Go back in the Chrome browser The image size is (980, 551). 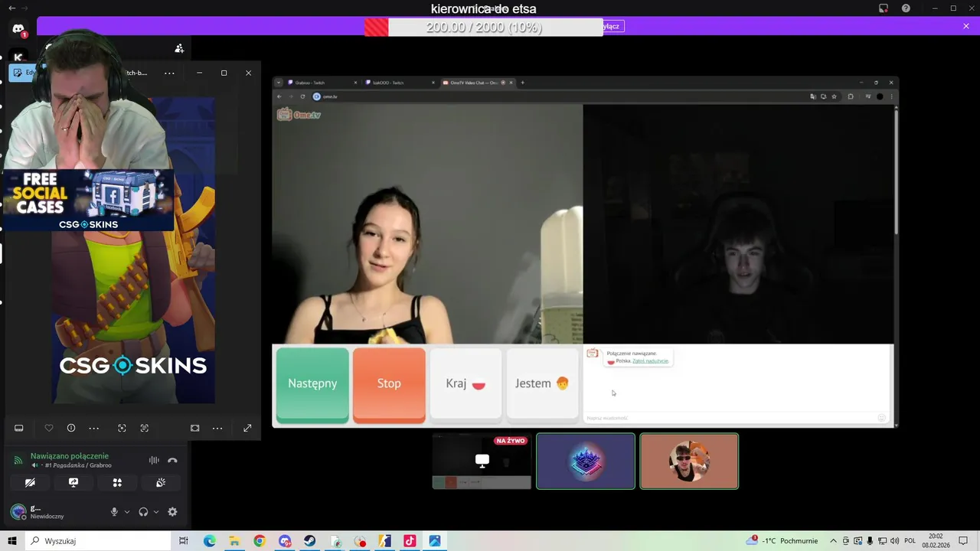click(279, 96)
